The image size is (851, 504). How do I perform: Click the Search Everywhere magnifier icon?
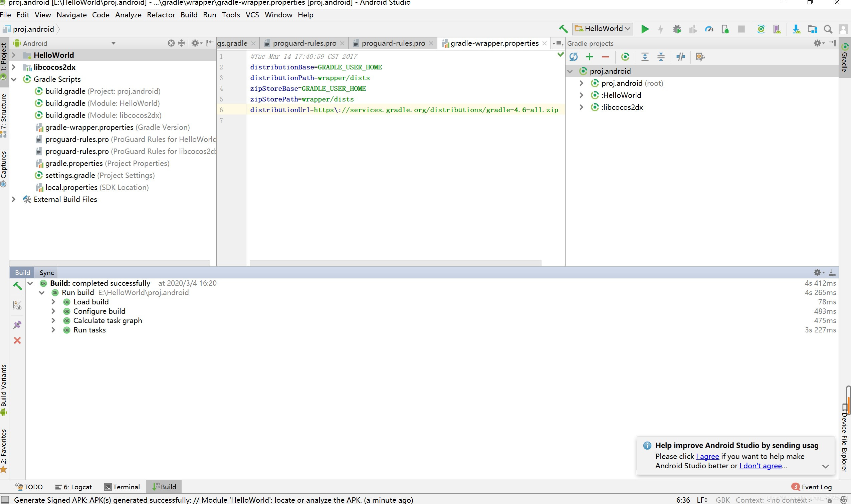point(828,29)
